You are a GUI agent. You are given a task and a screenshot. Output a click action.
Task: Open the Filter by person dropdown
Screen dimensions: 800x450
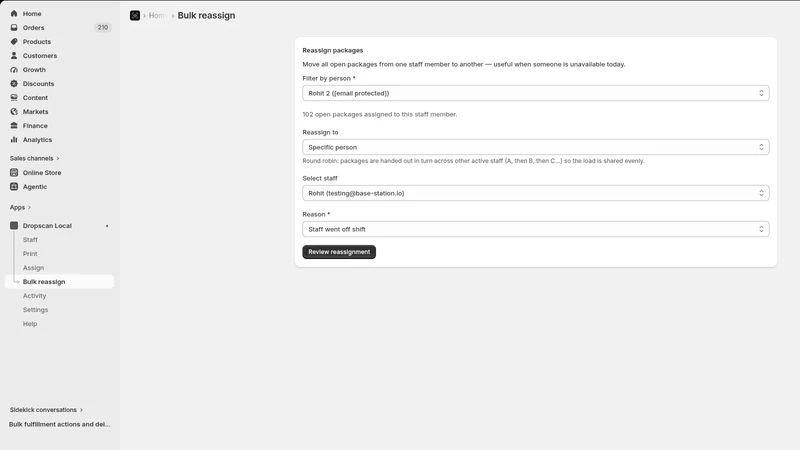(x=536, y=93)
